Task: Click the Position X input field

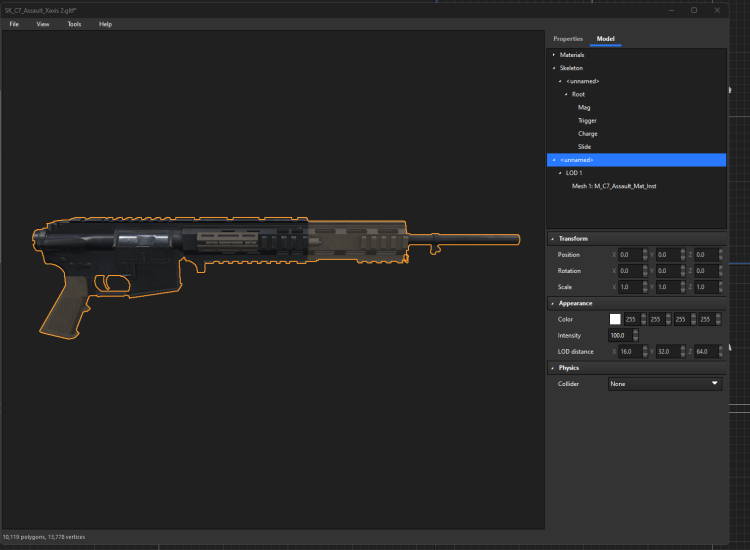Action: tap(630, 255)
